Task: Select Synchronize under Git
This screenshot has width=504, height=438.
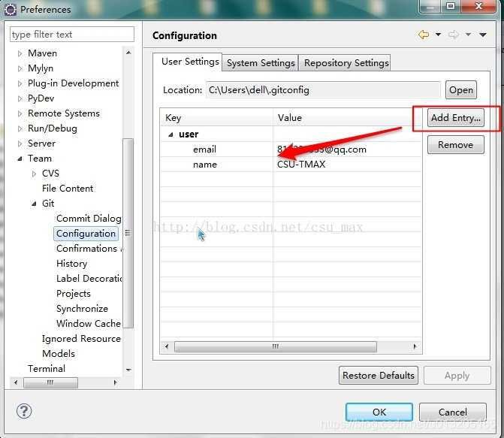Action: point(82,309)
